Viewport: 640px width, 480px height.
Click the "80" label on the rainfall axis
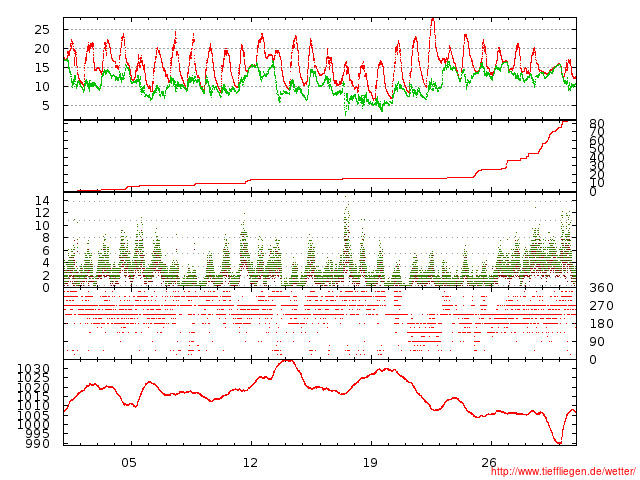[597, 124]
